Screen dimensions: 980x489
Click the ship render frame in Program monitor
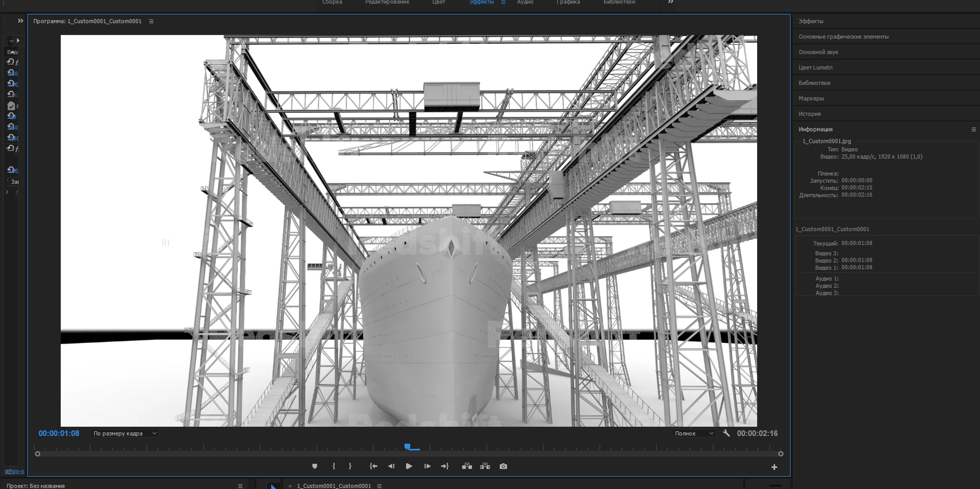(x=409, y=231)
